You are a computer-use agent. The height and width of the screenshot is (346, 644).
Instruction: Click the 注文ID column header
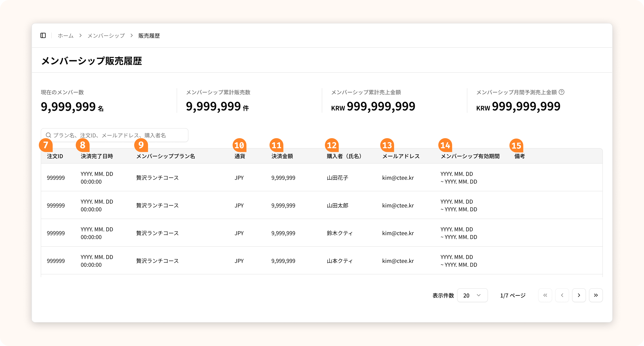tap(55, 156)
